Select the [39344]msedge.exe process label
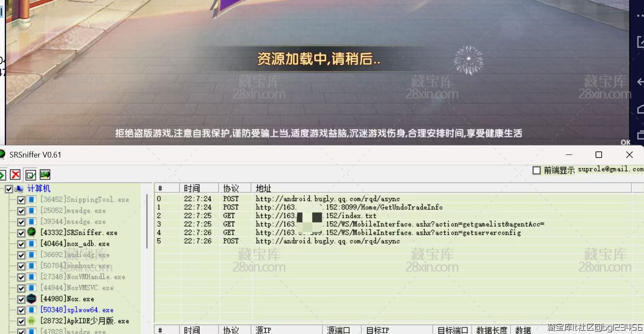The image size is (644, 334). pos(73,222)
